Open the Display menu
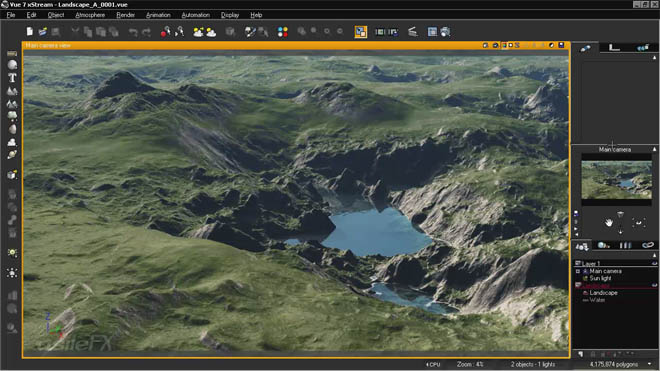 pyautogui.click(x=230, y=15)
